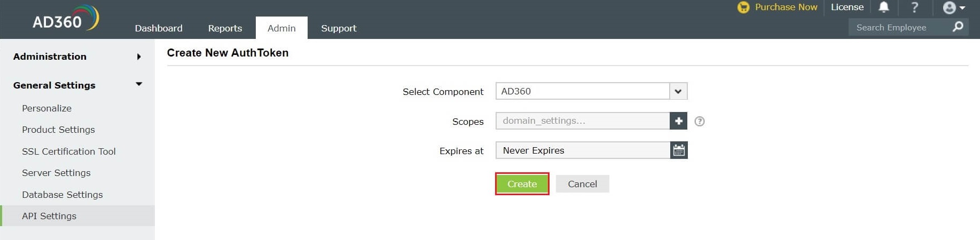The image size is (980, 240).
Task: Go to the Support tab
Action: click(x=339, y=28)
